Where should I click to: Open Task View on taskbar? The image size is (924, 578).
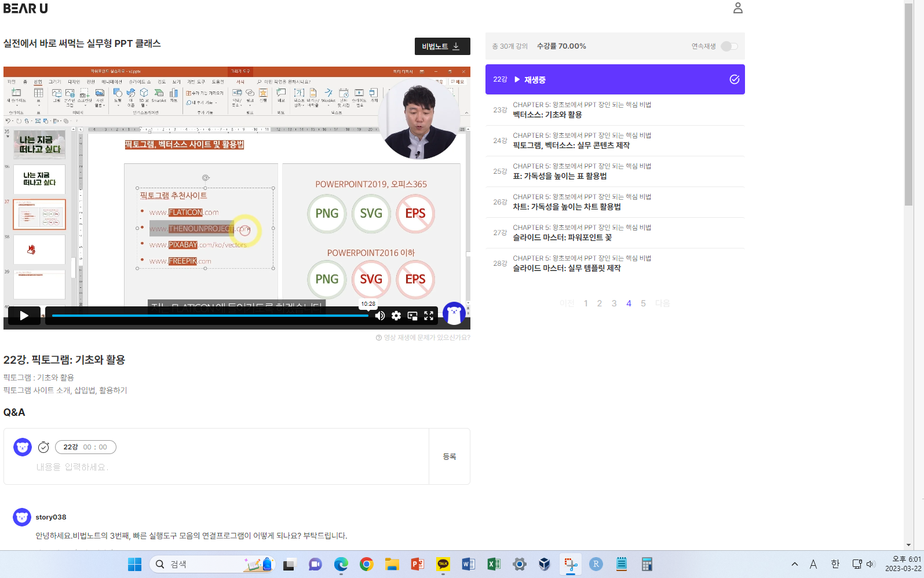click(x=289, y=564)
